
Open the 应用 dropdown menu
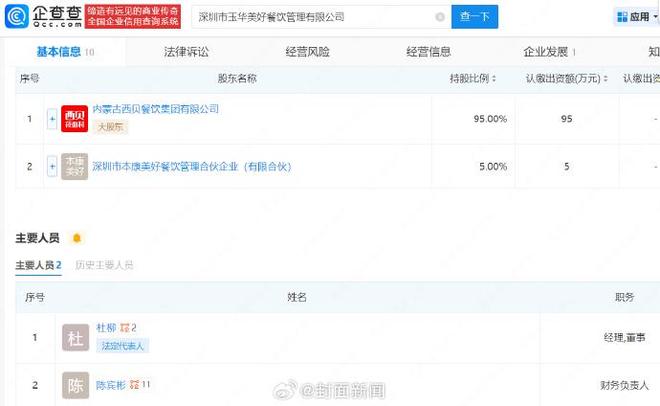coord(636,17)
